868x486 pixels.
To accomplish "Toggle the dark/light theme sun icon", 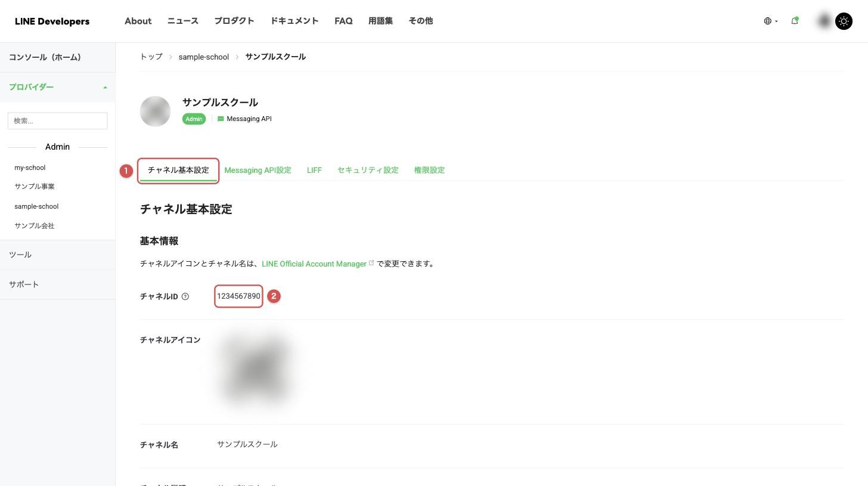I will [x=844, y=21].
